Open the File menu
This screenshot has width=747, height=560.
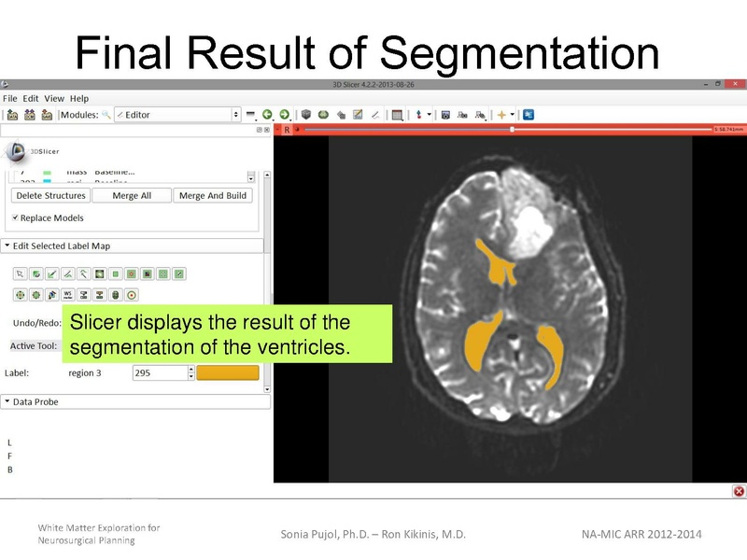[x=9, y=97]
